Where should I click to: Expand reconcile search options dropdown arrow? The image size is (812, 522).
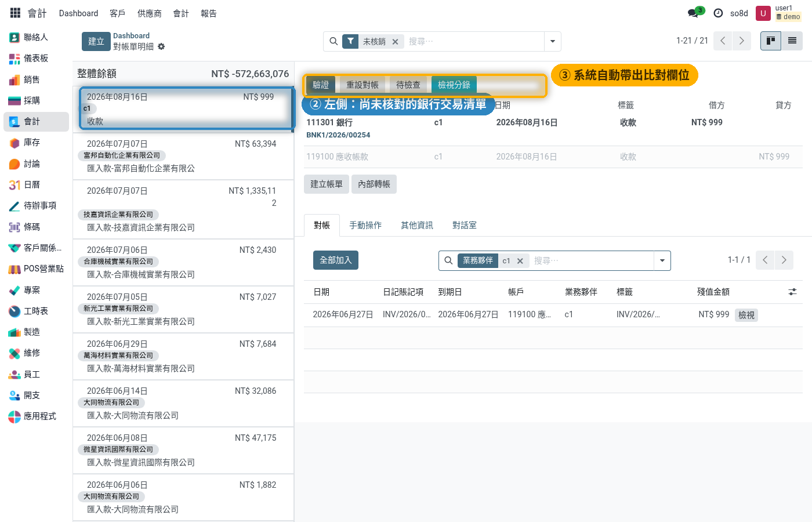point(662,260)
